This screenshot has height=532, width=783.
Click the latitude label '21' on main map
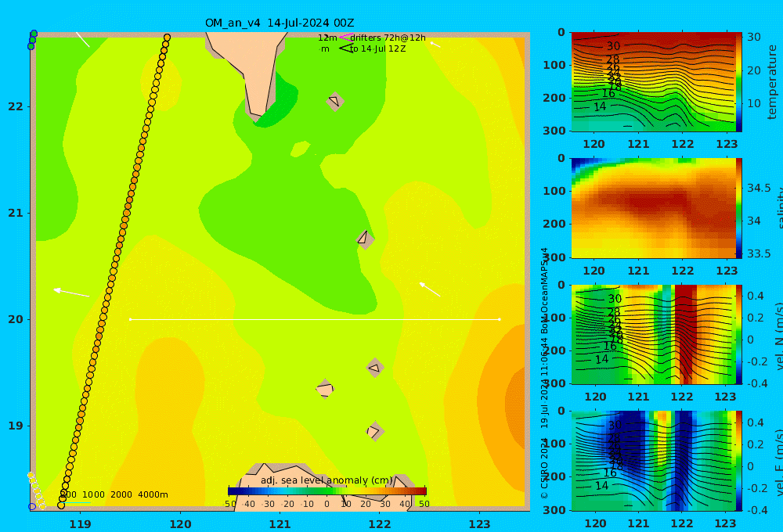click(x=16, y=213)
